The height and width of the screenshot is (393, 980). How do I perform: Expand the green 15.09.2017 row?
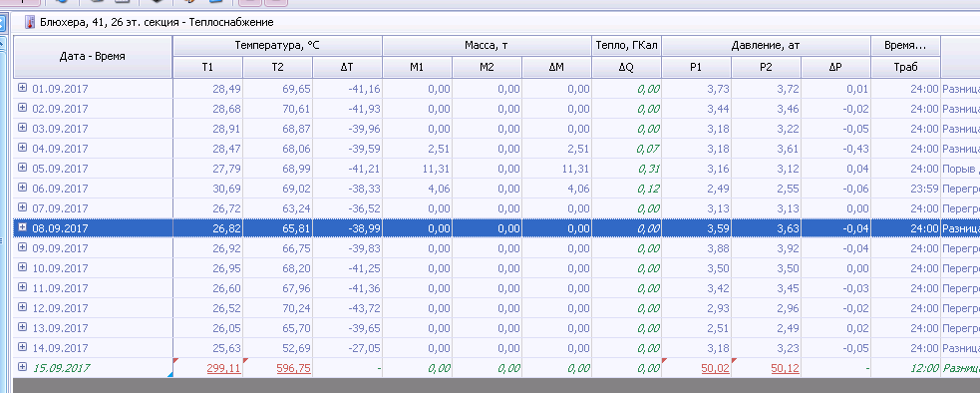[x=23, y=367]
